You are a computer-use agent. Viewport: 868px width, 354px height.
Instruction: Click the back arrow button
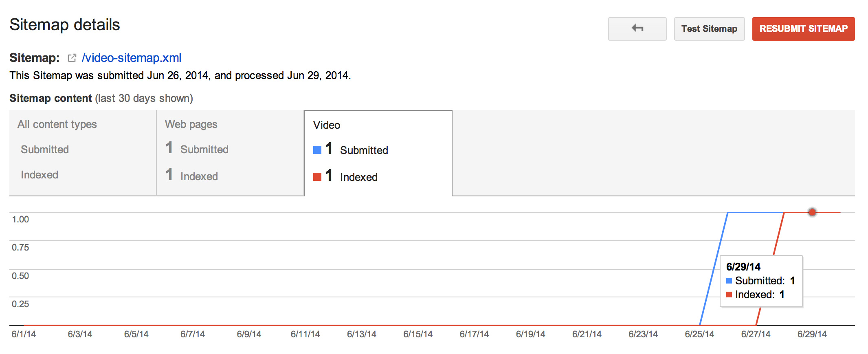coord(637,29)
